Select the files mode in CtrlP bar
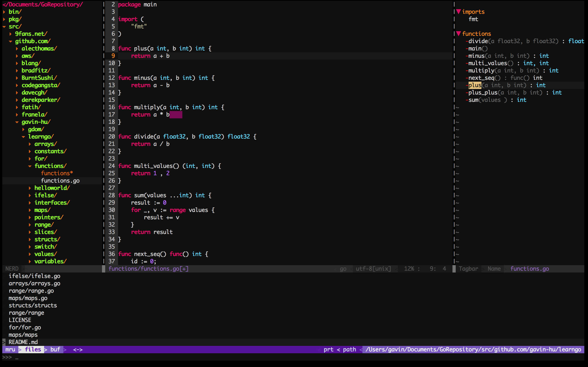The image size is (588, 367). [33, 350]
